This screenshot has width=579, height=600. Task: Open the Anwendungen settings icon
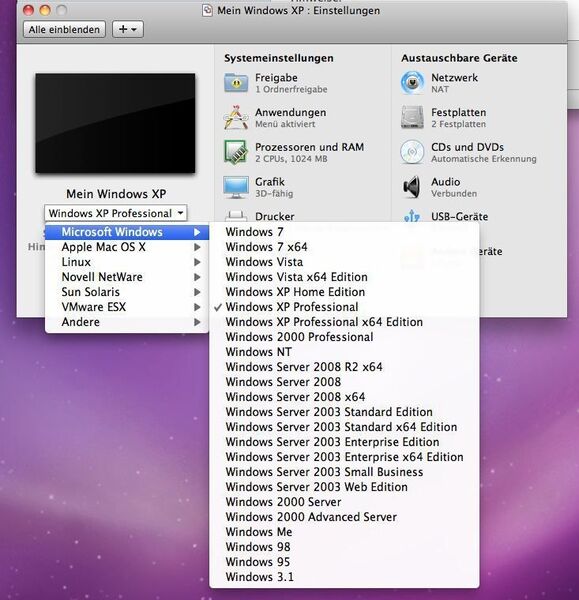[x=236, y=117]
